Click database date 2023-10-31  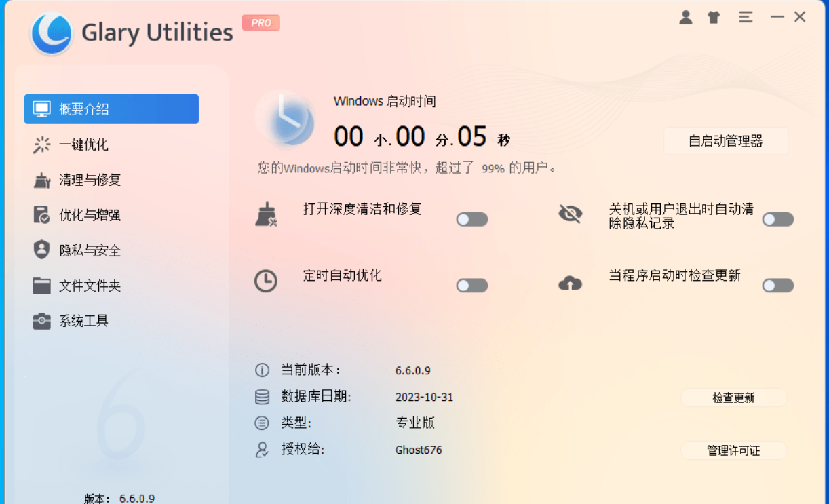point(424,398)
